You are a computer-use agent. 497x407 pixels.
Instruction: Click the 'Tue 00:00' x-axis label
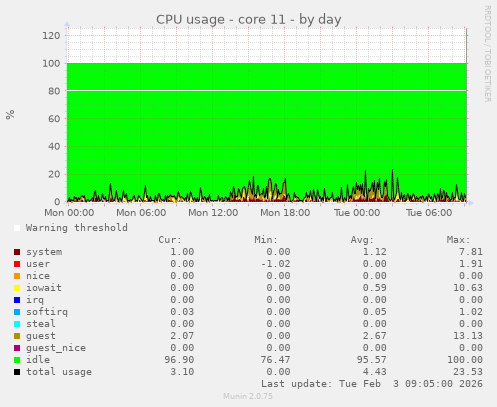(x=357, y=213)
